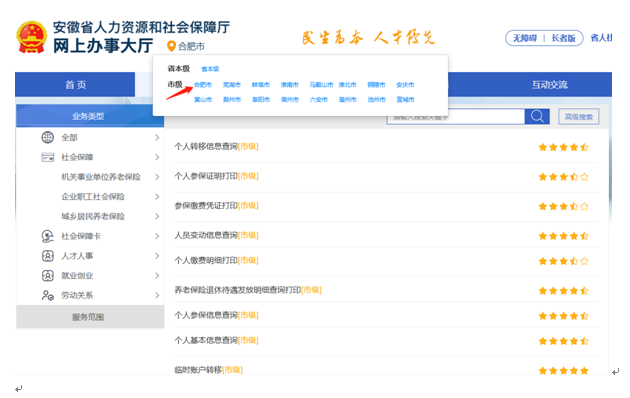630x398 pixels.
Task: Choose 六安市 in city list
Action: click(319, 99)
